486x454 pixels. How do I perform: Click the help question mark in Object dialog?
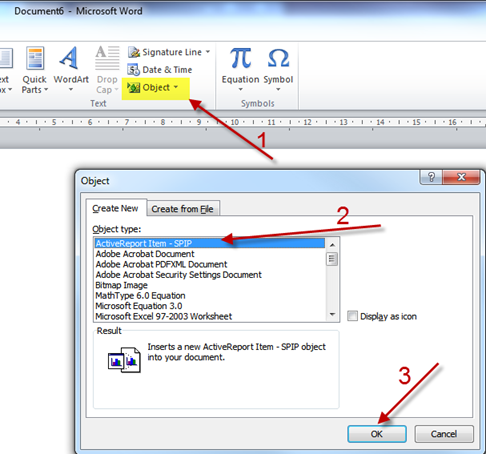(431, 177)
